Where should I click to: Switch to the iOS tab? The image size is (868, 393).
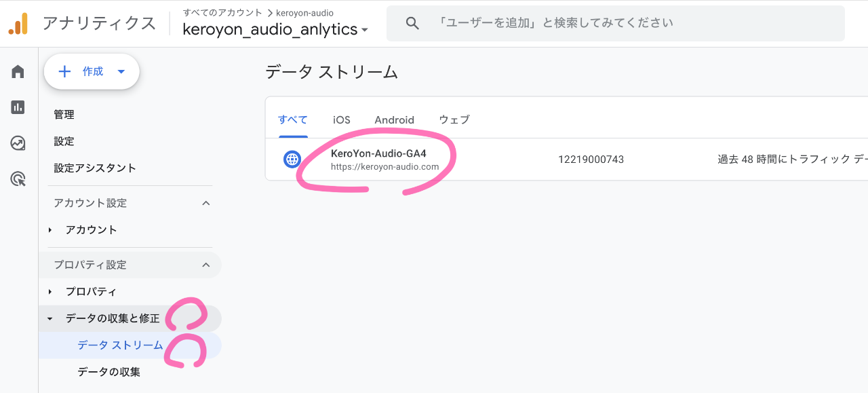click(x=341, y=120)
